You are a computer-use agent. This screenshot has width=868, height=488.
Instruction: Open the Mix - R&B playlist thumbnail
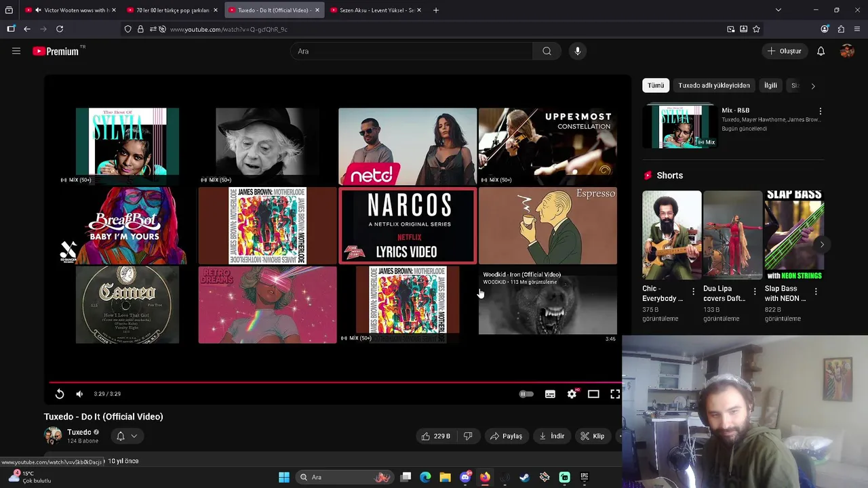tap(680, 126)
